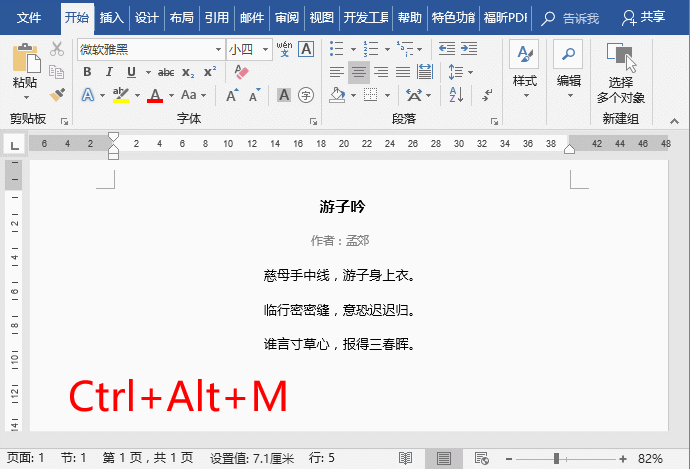Click the zoom slider handle
The width and height of the screenshot is (690, 469).
click(x=556, y=459)
